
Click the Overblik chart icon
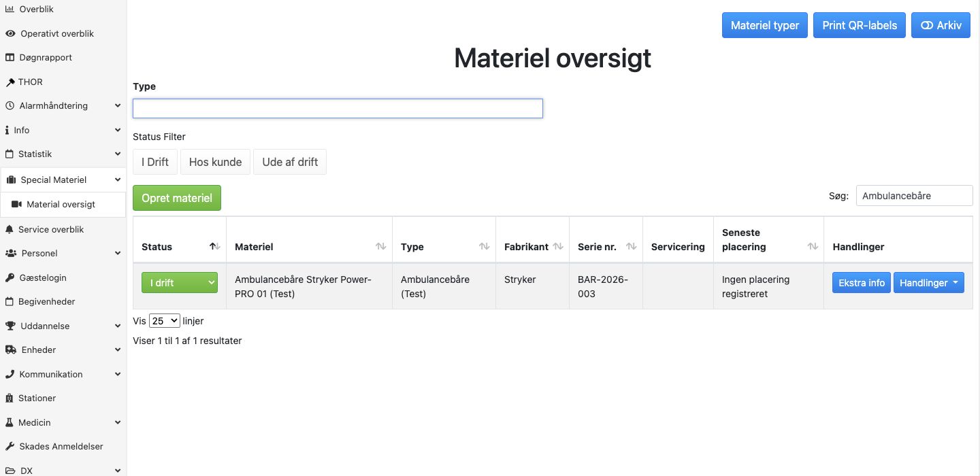[10, 10]
